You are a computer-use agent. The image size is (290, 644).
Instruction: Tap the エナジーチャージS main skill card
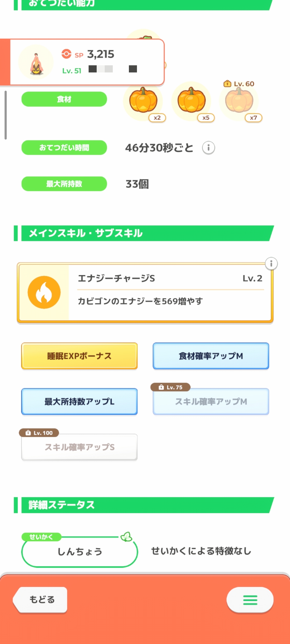point(169,292)
